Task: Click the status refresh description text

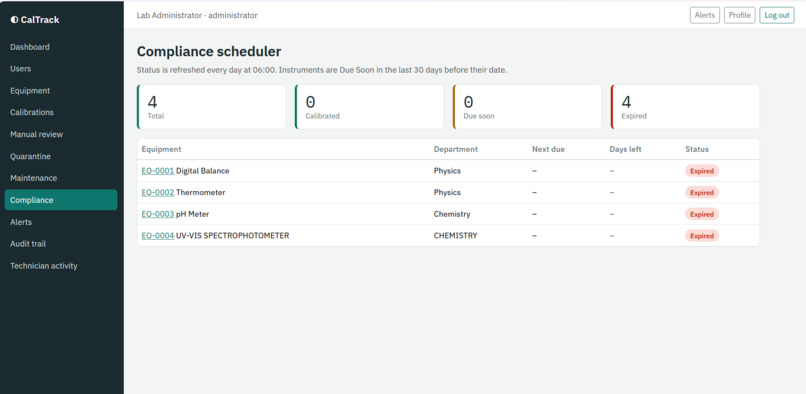Action: click(322, 70)
